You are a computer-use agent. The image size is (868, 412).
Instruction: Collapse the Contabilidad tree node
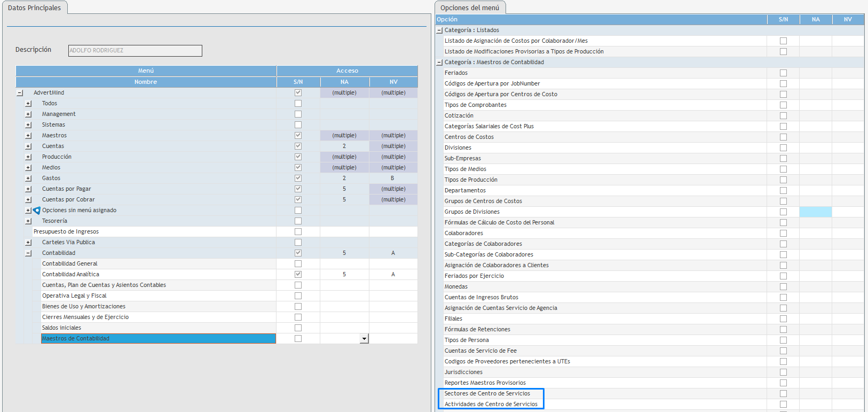click(x=28, y=253)
